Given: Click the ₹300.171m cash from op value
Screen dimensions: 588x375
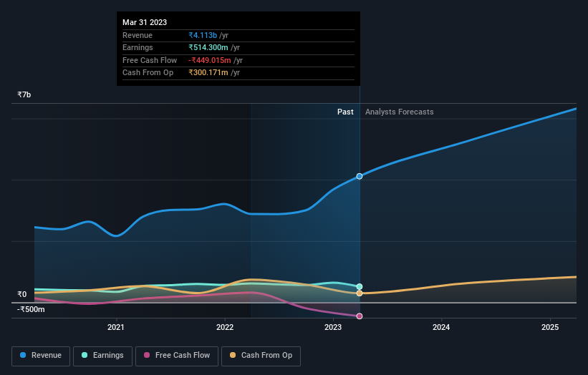Looking at the screenshot, I should tap(208, 73).
